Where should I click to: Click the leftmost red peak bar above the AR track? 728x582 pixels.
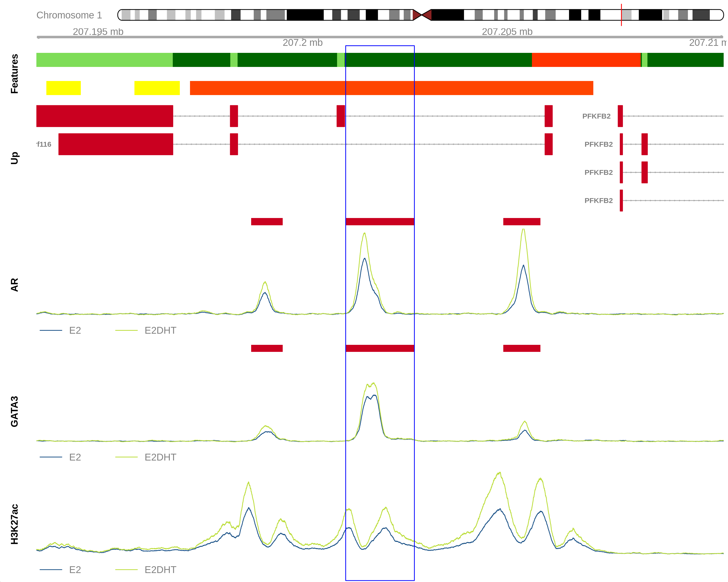coord(267,221)
